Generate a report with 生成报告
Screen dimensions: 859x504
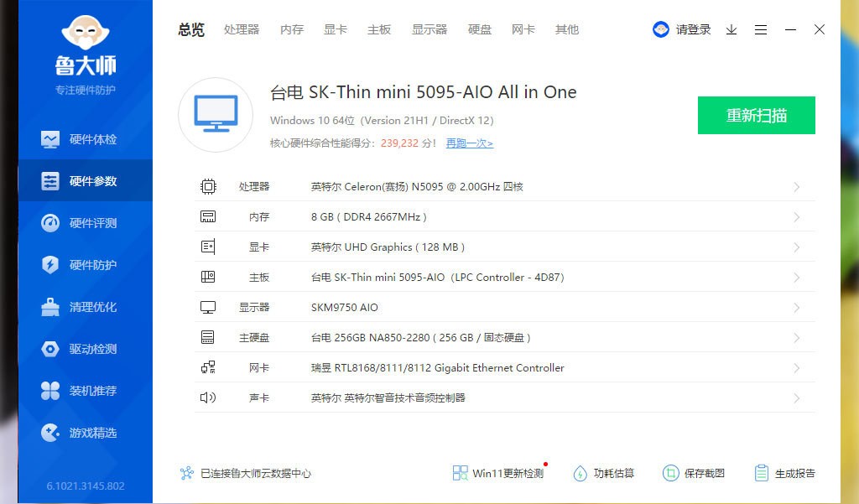pos(784,472)
